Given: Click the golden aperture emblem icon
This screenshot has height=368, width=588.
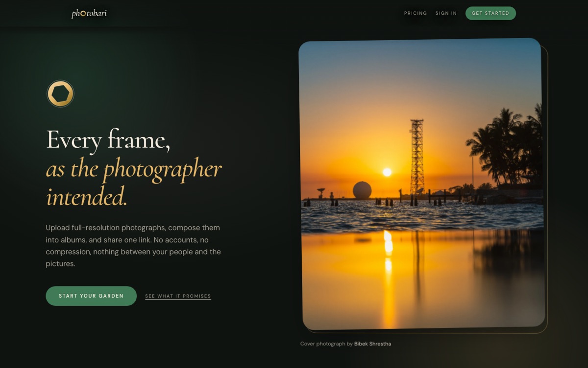Looking at the screenshot, I should pos(60,94).
